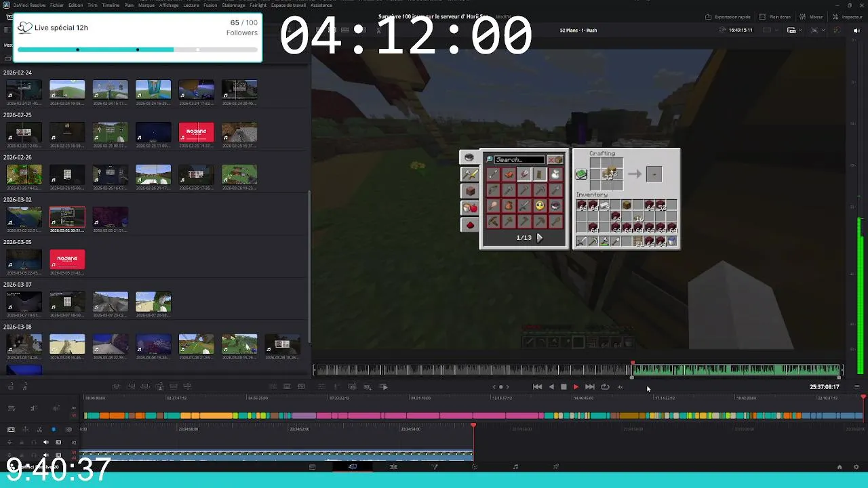Open the Lecture menu

tap(191, 5)
